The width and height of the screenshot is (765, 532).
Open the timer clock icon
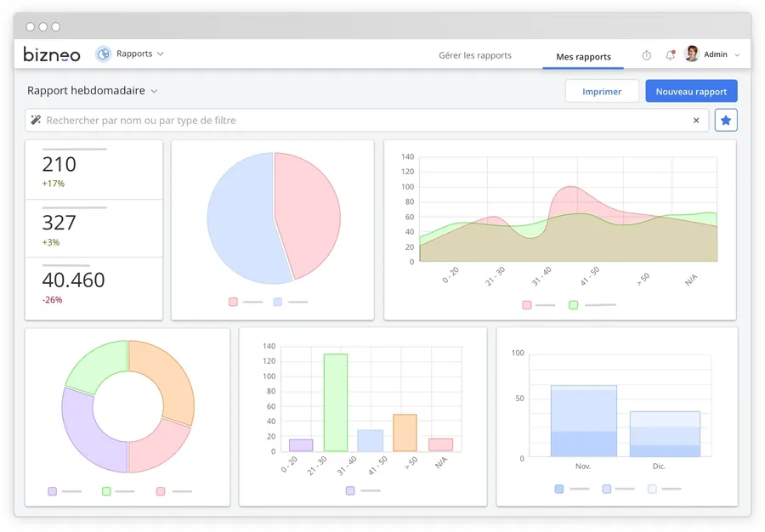(646, 55)
